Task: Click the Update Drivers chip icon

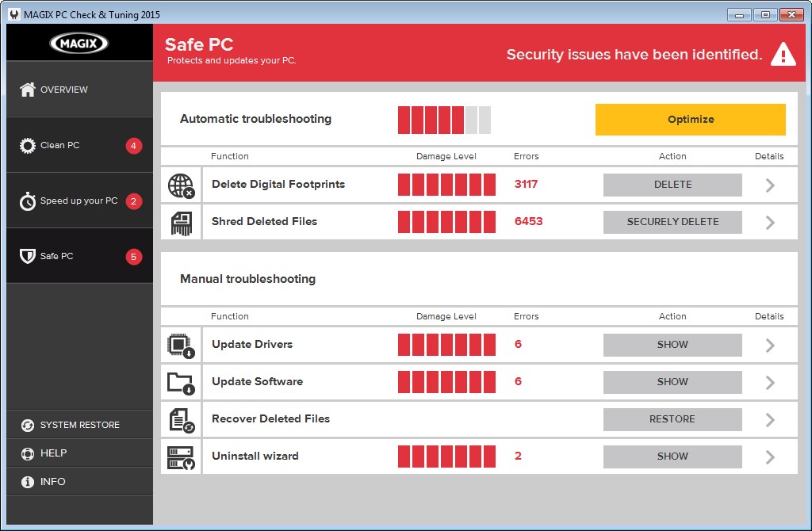Action: (x=181, y=346)
